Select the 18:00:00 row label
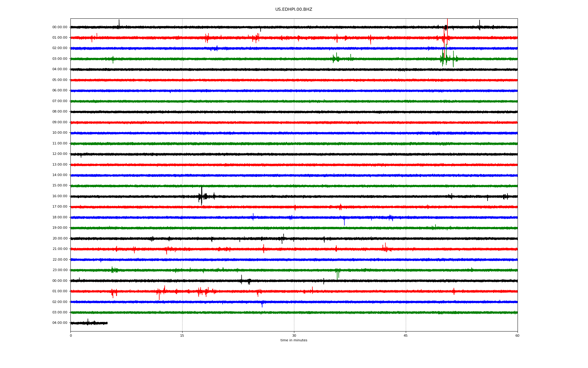Screen dimensions: 588x368 pyautogui.click(x=60, y=217)
